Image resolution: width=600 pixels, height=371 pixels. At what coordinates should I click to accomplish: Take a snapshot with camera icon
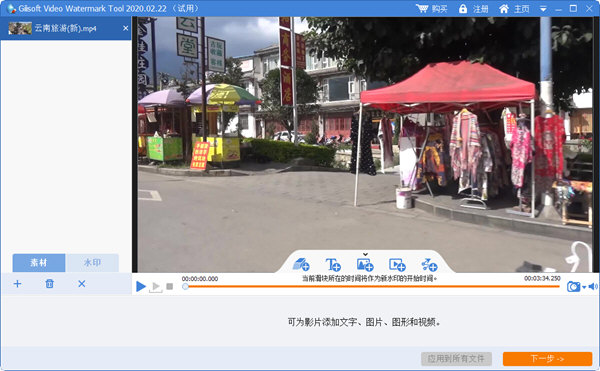pyautogui.click(x=573, y=286)
